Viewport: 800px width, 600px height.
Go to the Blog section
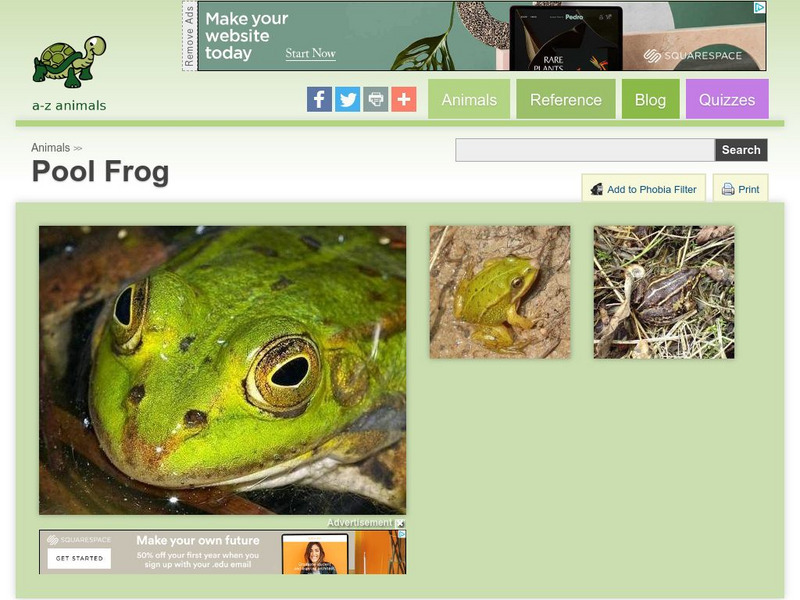(x=651, y=99)
